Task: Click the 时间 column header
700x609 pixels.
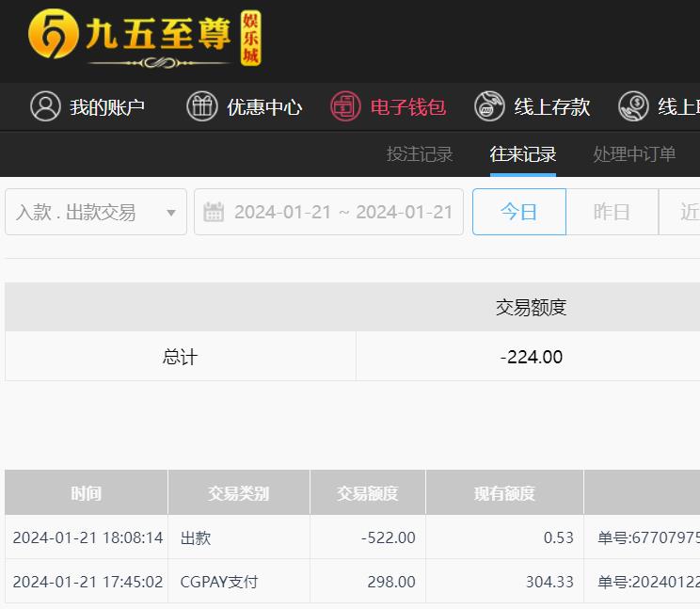Action: [87, 493]
